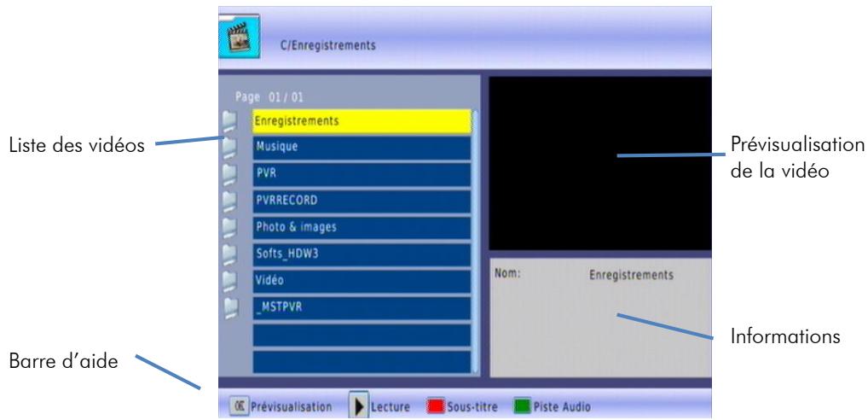The height and width of the screenshot is (420, 868).
Task: Click the video list scrollbar
Action: [x=475, y=242]
